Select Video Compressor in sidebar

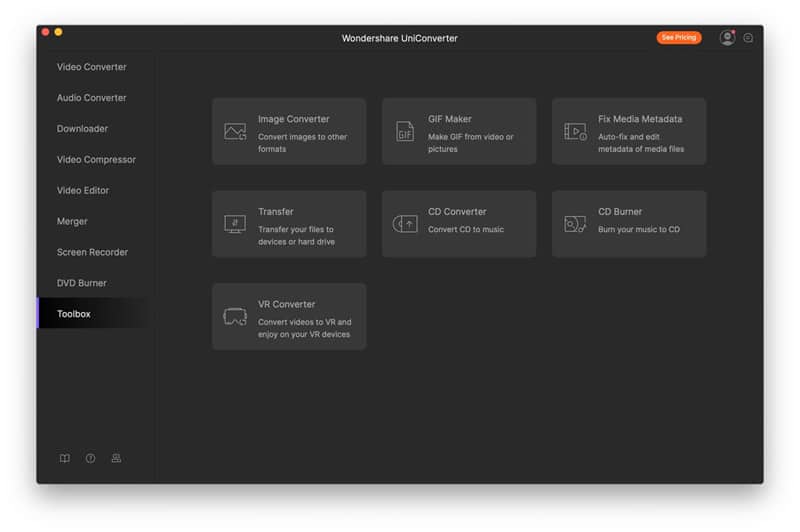[x=96, y=159]
